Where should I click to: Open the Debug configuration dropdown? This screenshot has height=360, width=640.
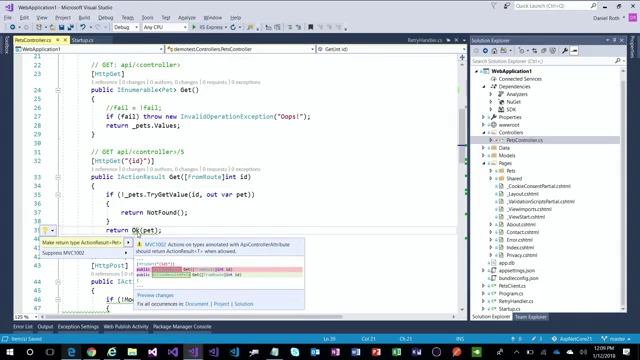(126, 27)
